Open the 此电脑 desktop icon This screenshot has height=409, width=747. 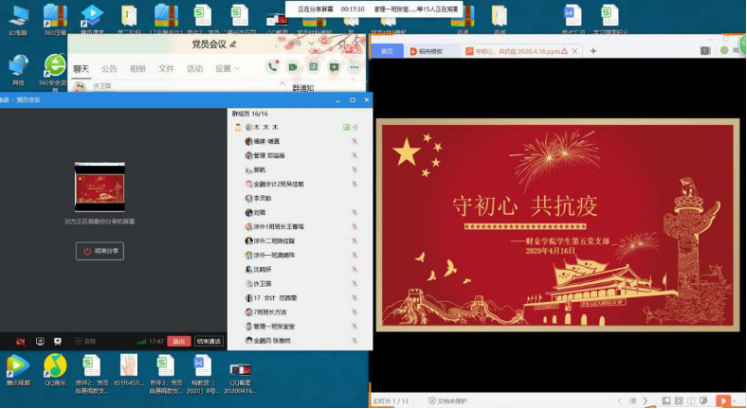coord(18,19)
